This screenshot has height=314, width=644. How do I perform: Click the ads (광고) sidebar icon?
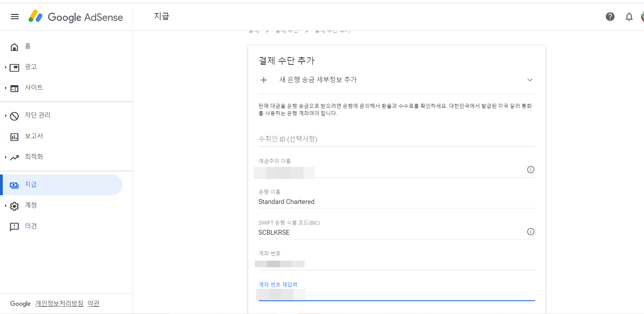(14, 68)
